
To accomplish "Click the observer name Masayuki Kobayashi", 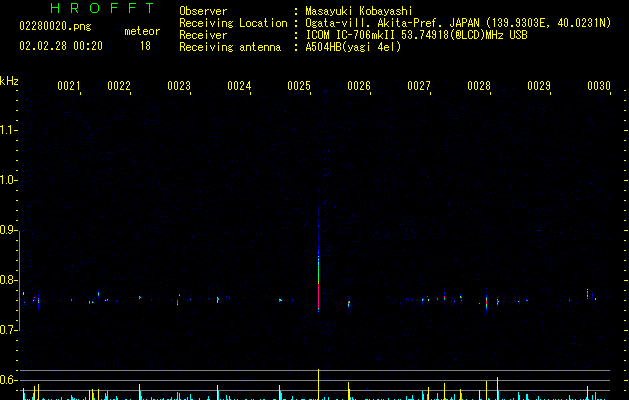I will point(359,11).
